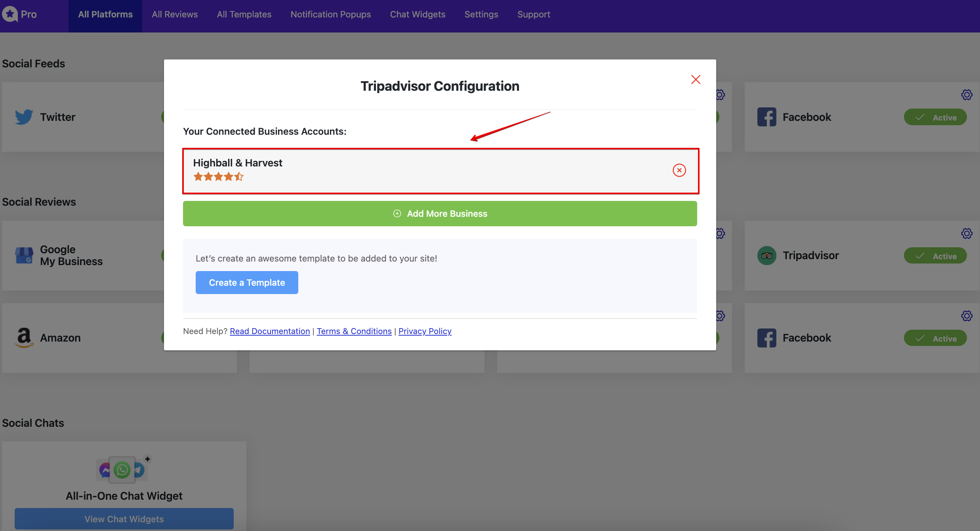
Task: Click the remove icon on Highball & Harvest
Action: (x=678, y=170)
